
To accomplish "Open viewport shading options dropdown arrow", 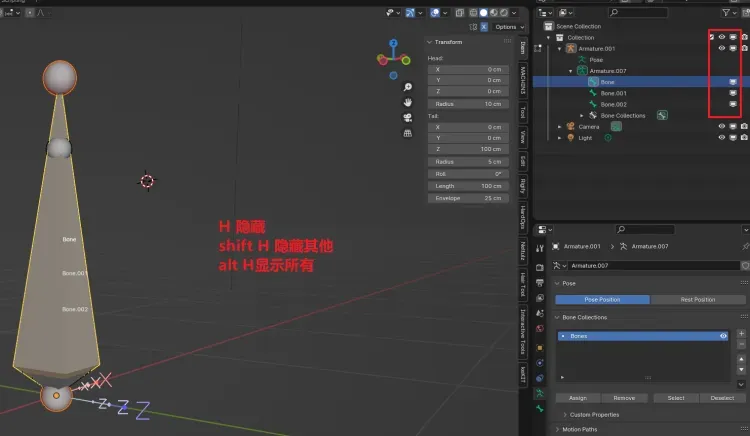I will pyautogui.click(x=514, y=13).
